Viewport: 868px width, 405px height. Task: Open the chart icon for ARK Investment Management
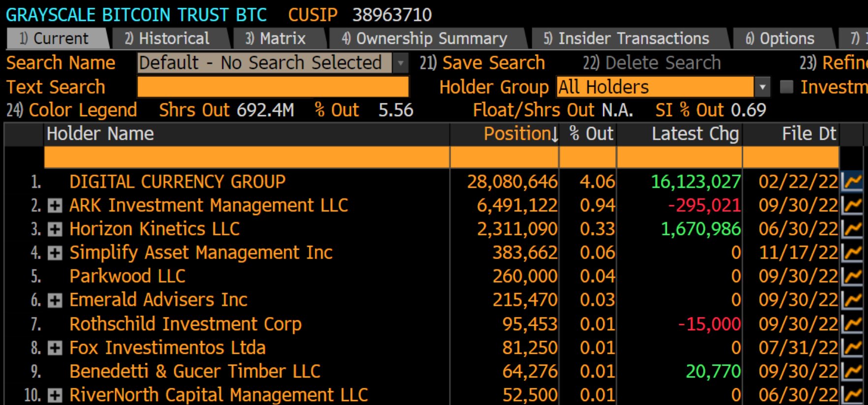(x=853, y=205)
